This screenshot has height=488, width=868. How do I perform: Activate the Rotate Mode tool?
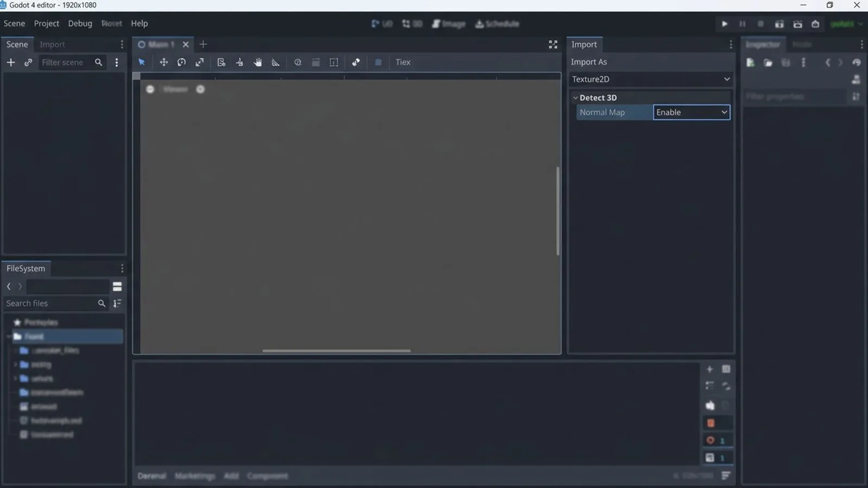pos(182,62)
